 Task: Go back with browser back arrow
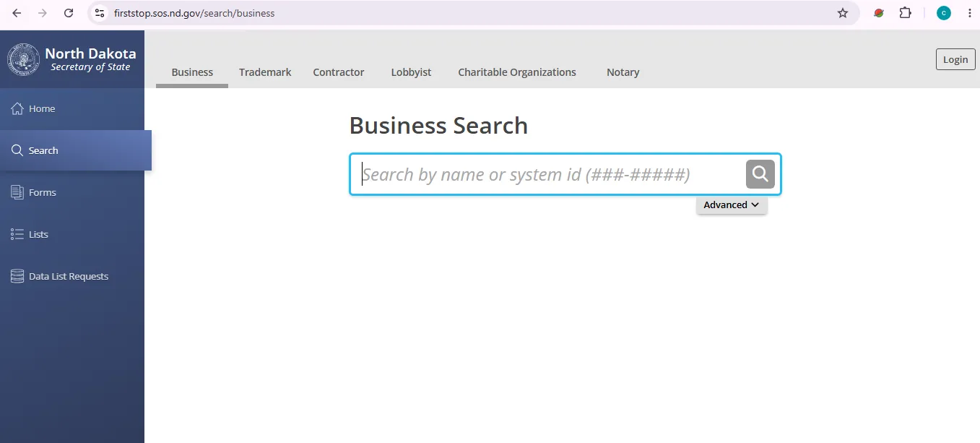coord(17,13)
